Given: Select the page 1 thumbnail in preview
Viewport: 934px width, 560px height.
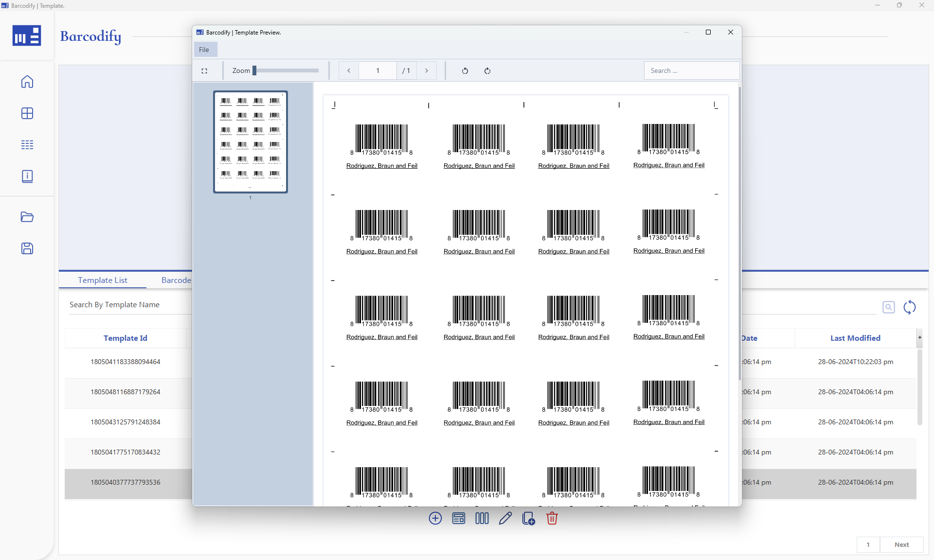Looking at the screenshot, I should click(x=250, y=142).
